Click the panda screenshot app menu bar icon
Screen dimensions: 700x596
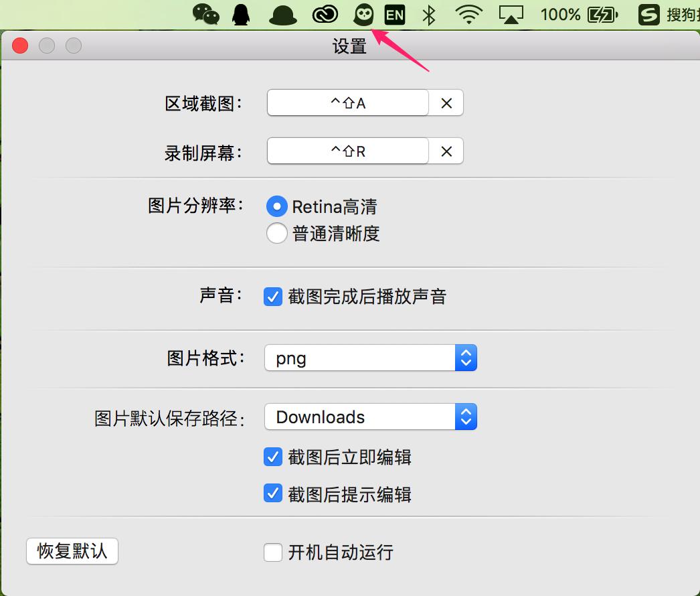(363, 14)
